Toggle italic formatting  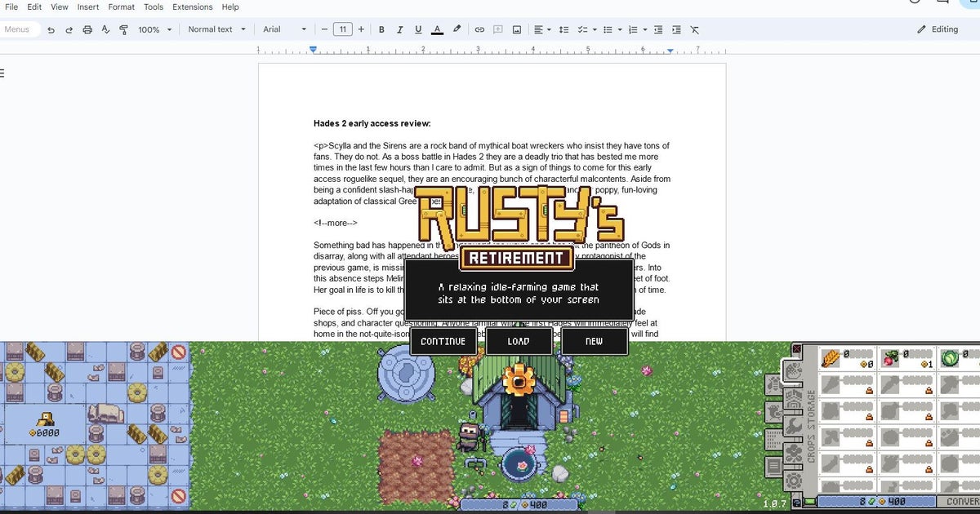pos(400,29)
